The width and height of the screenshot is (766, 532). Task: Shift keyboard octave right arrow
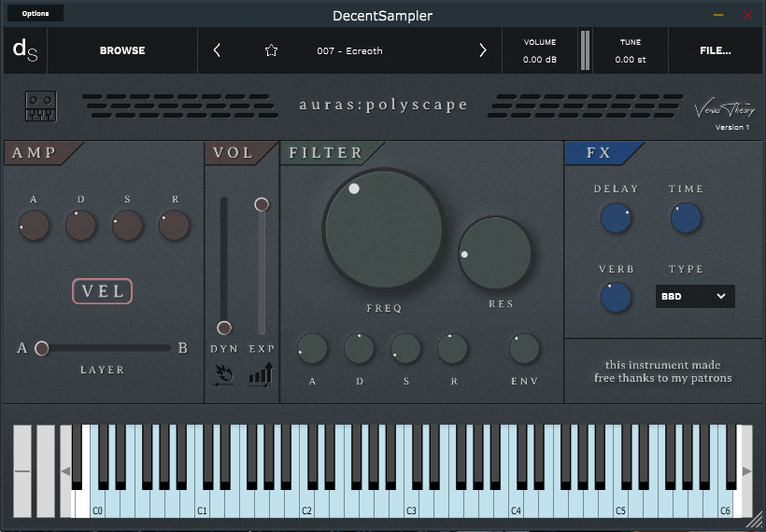746,471
